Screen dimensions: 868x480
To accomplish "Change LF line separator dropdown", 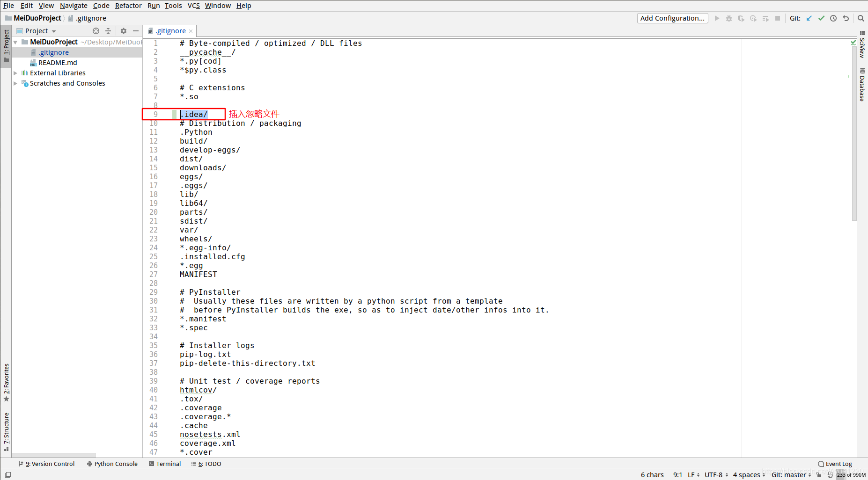I will click(x=694, y=475).
